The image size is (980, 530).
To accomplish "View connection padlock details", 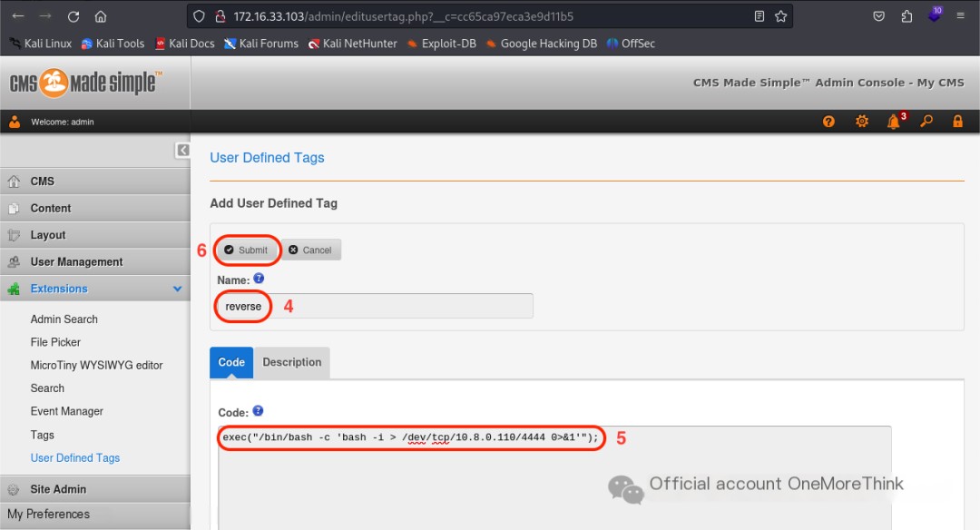I will pos(220,16).
